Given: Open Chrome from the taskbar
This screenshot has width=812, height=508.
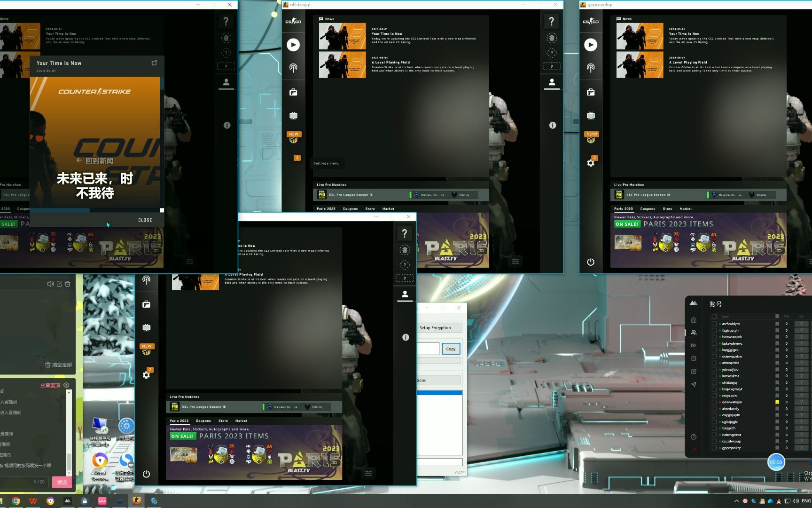Looking at the screenshot, I should tap(16, 501).
